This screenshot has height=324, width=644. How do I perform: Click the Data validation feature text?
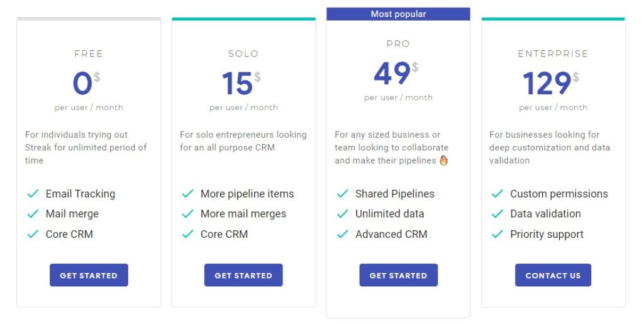[545, 213]
